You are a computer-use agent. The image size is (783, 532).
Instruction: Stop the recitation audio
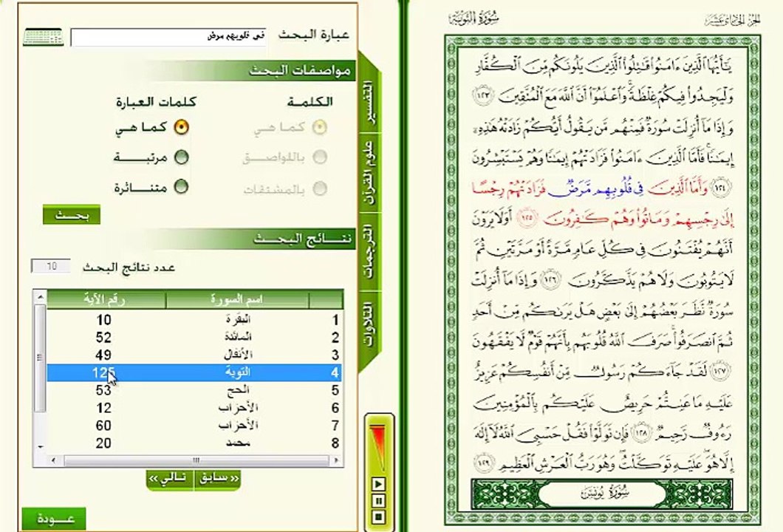coord(378,517)
